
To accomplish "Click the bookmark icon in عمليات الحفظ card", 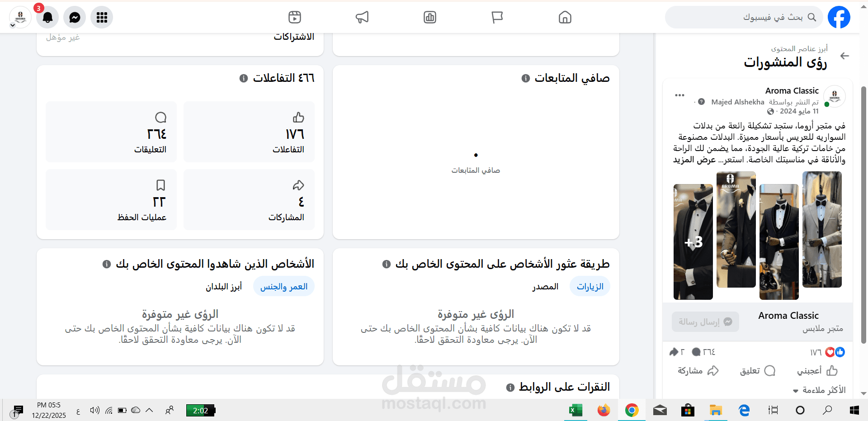I will [x=160, y=185].
